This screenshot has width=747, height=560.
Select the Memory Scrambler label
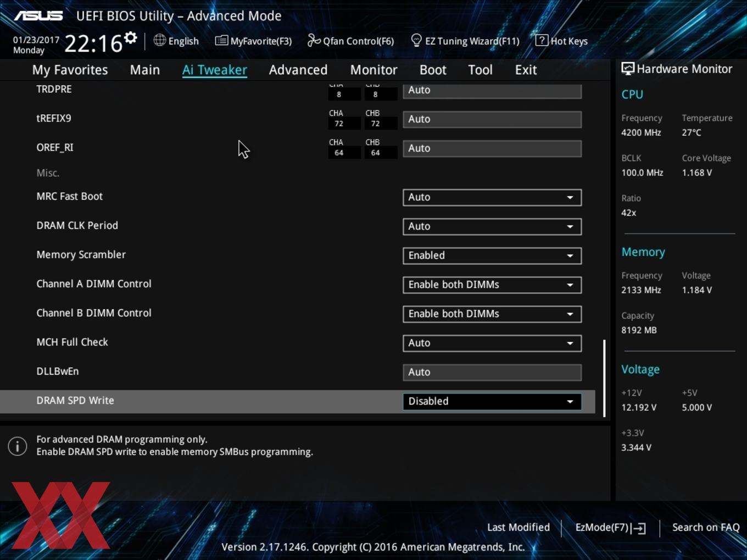click(81, 255)
